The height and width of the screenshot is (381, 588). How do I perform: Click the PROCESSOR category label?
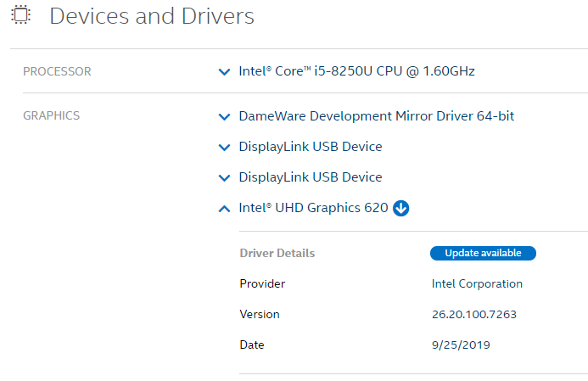click(x=57, y=71)
